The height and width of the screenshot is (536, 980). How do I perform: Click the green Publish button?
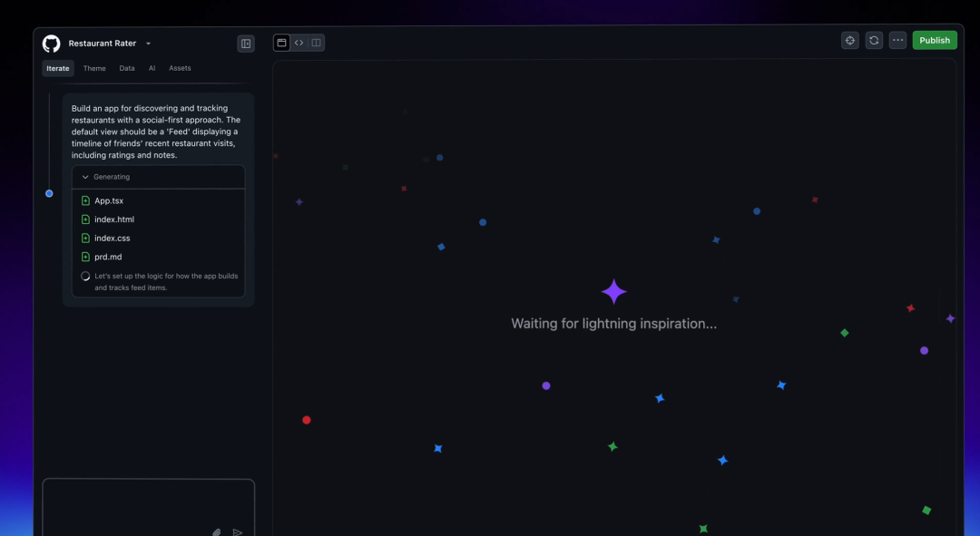(935, 40)
